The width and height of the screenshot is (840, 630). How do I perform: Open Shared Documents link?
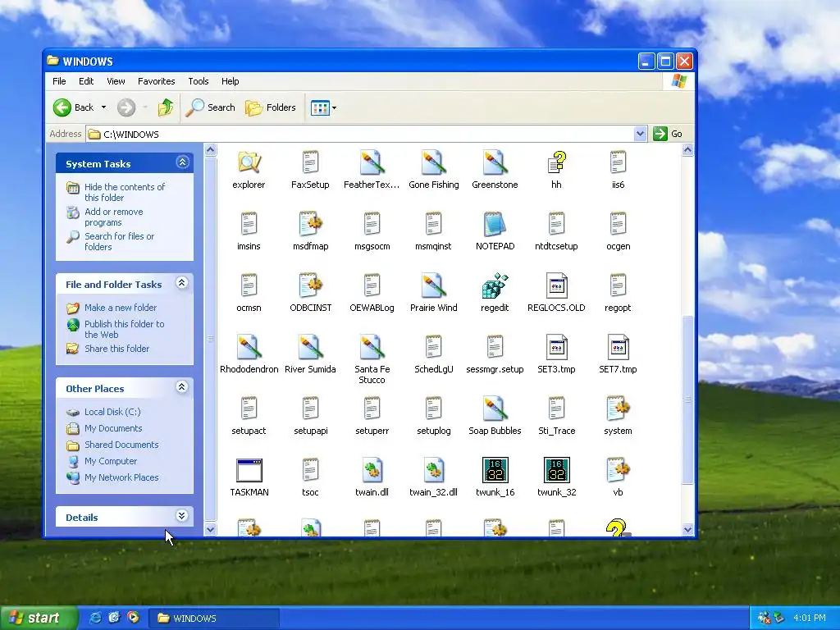pos(121,445)
